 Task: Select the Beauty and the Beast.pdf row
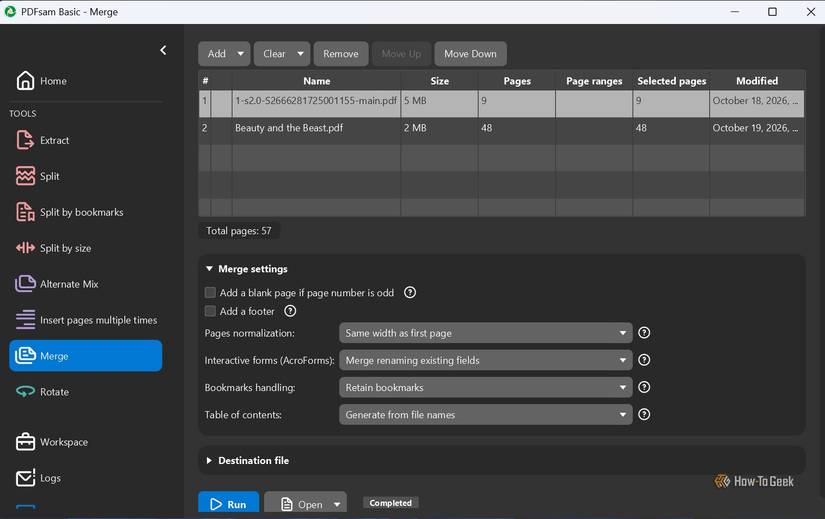[501, 131]
